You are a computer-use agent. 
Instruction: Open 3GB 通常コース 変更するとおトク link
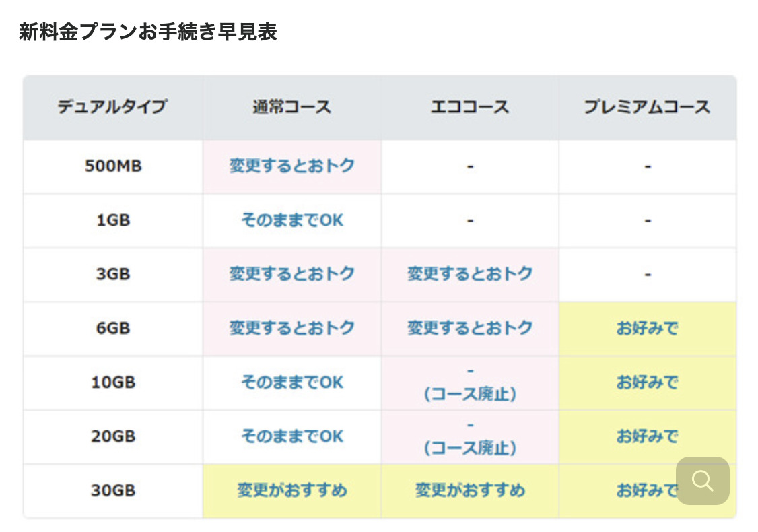click(291, 274)
